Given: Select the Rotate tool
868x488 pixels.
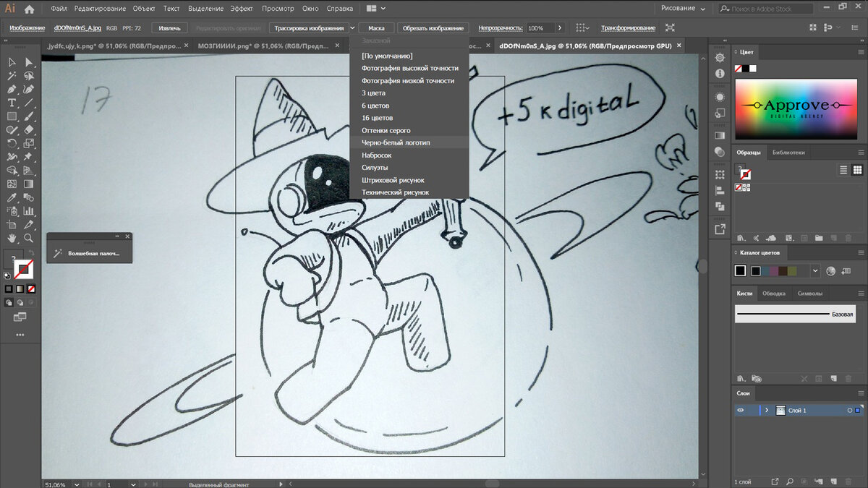Looking at the screenshot, I should (12, 143).
